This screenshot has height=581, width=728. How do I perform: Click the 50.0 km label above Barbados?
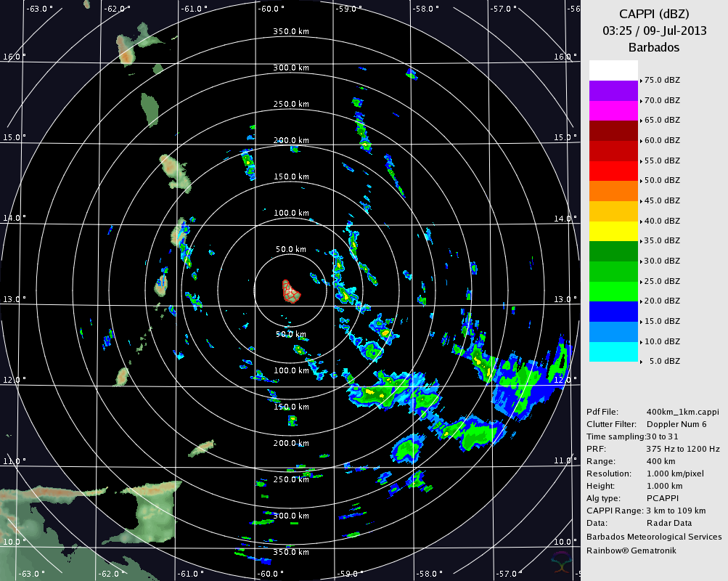coord(291,249)
